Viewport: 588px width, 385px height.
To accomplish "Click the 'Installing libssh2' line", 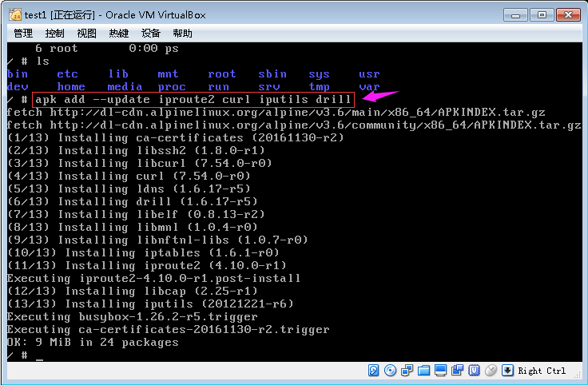I will pos(136,151).
